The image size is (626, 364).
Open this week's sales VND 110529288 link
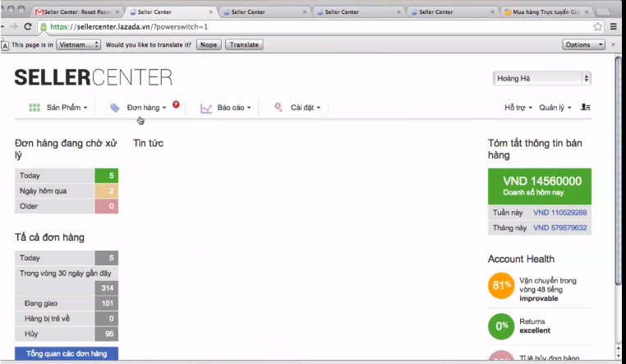click(559, 213)
